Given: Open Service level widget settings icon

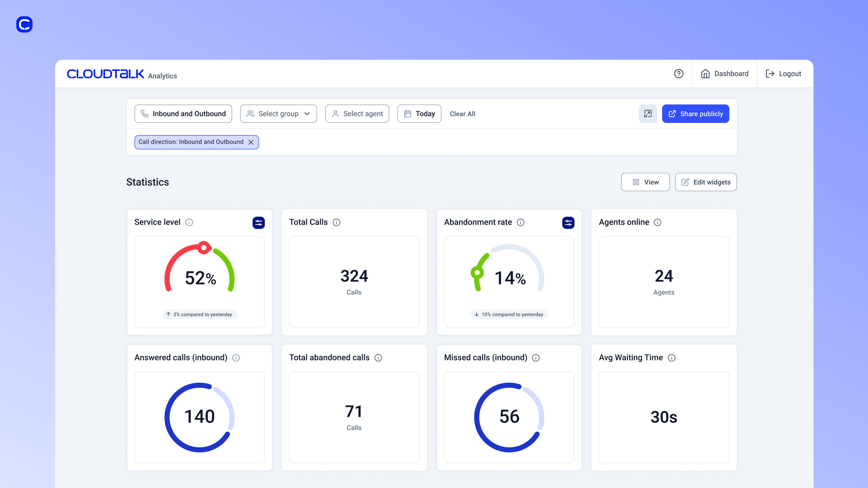Looking at the screenshot, I should click(x=259, y=223).
